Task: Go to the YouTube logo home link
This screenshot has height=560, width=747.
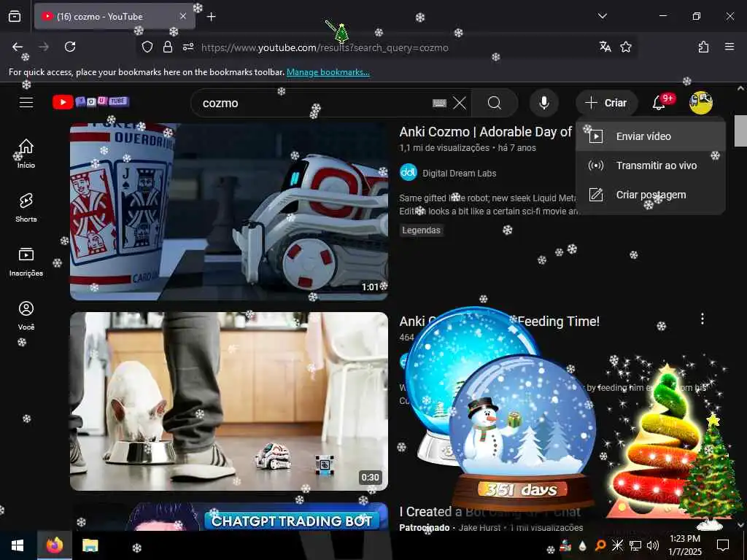Action: pyautogui.click(x=90, y=102)
